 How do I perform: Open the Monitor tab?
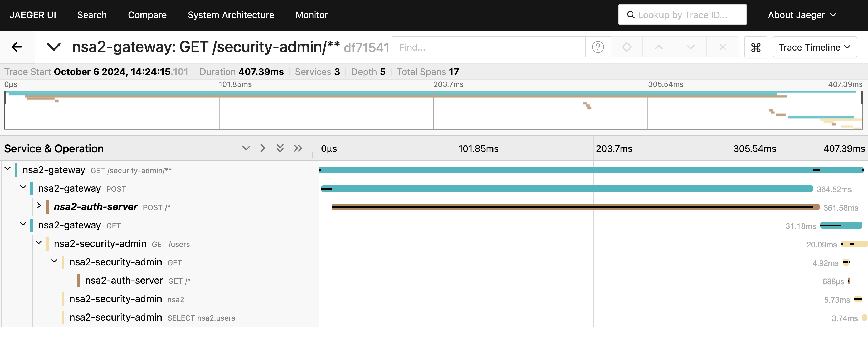pyautogui.click(x=311, y=15)
